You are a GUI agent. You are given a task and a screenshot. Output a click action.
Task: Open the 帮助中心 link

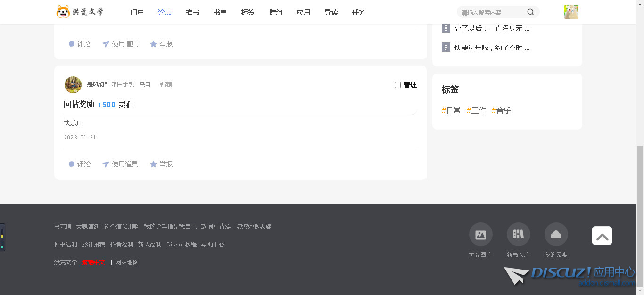coord(213,244)
